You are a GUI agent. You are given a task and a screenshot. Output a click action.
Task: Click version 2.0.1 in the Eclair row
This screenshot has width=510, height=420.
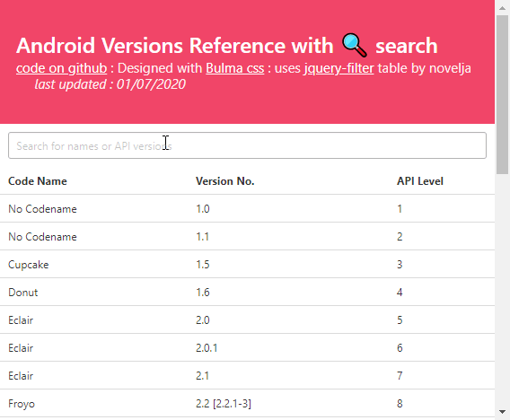[207, 348]
